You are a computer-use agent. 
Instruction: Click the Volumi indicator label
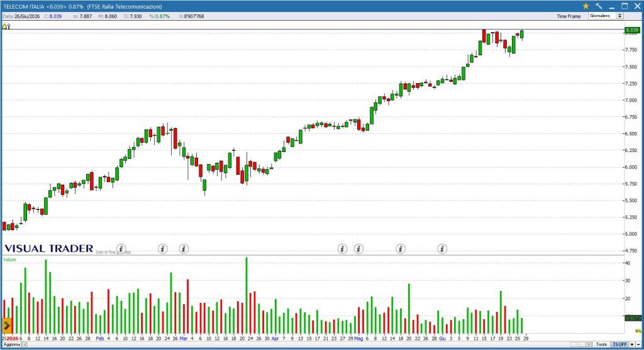[x=9, y=260]
